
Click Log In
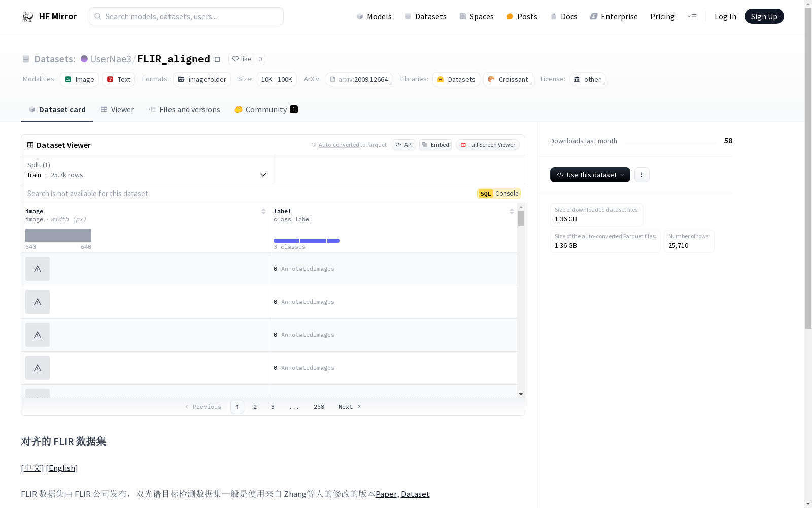click(x=725, y=17)
